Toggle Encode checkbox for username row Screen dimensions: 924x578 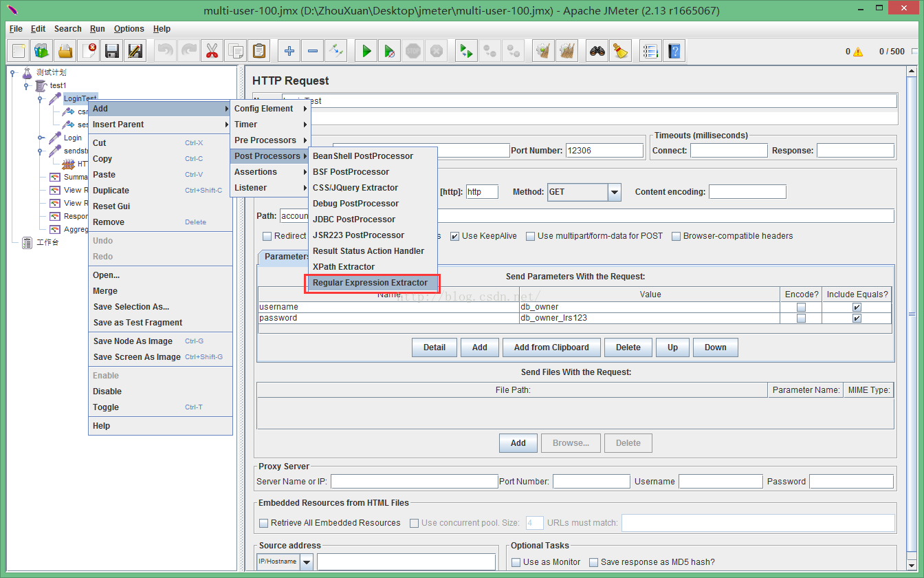(x=801, y=307)
